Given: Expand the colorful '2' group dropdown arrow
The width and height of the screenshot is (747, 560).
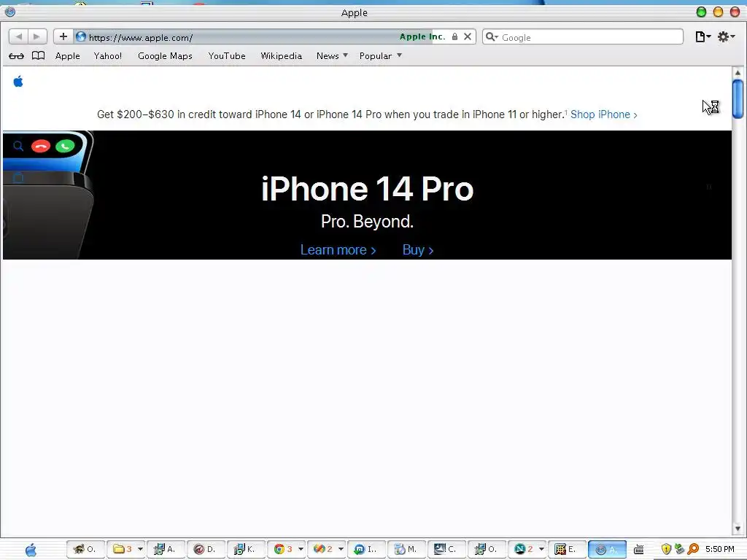Looking at the screenshot, I should coord(341,550).
